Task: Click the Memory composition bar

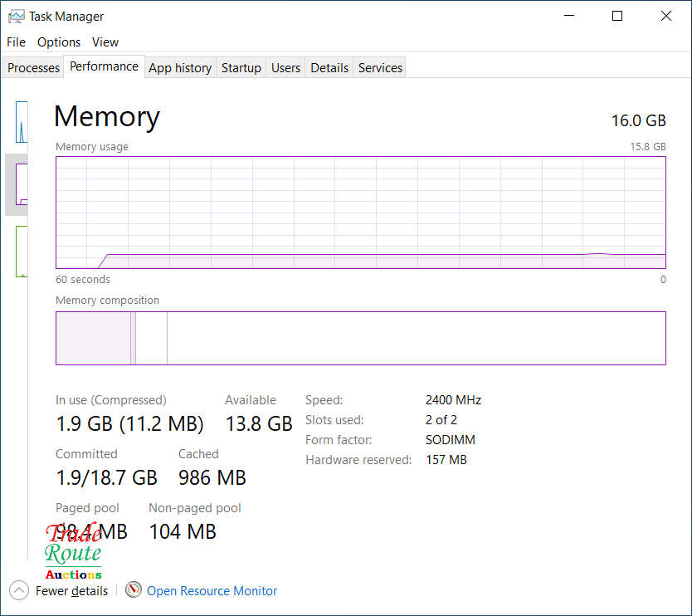Action: pyautogui.click(x=360, y=338)
